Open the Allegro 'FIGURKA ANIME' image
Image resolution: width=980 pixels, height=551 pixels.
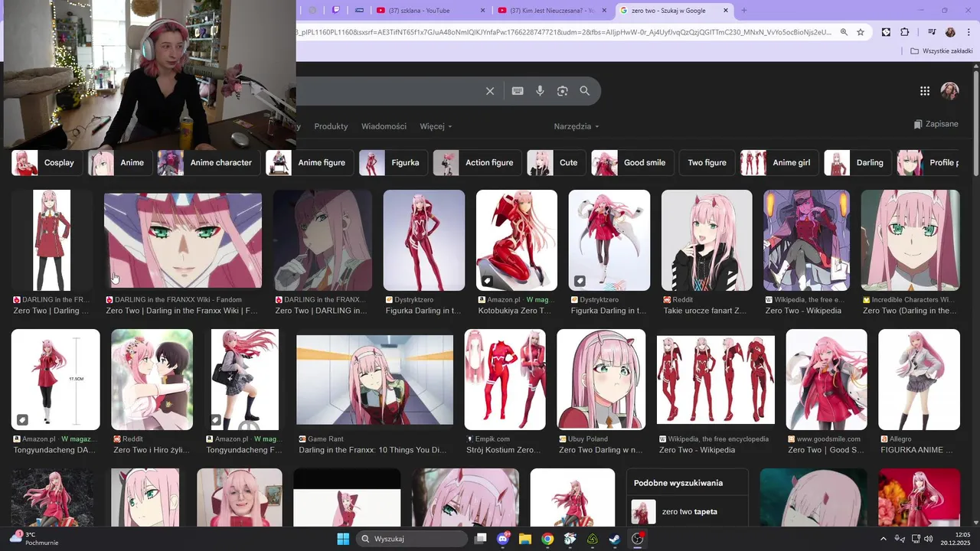(x=919, y=380)
